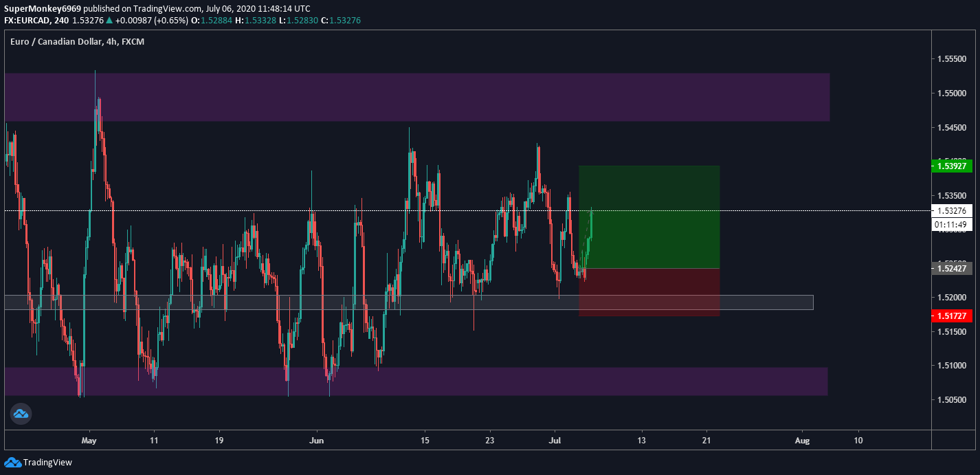The image size is (980, 475).
Task: Click the 13 date label on time axis
Action: point(642,440)
